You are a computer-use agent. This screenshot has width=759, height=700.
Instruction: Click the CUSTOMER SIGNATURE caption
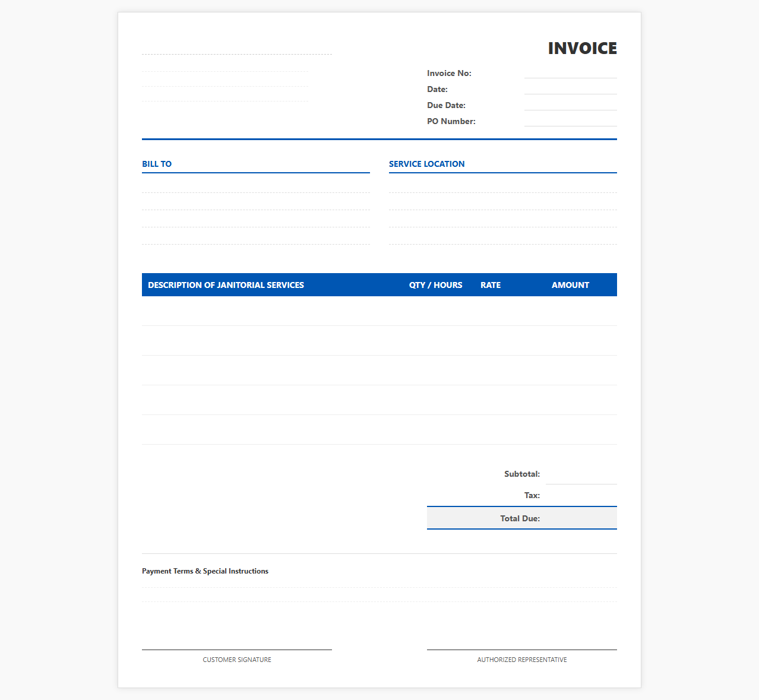pyautogui.click(x=237, y=660)
